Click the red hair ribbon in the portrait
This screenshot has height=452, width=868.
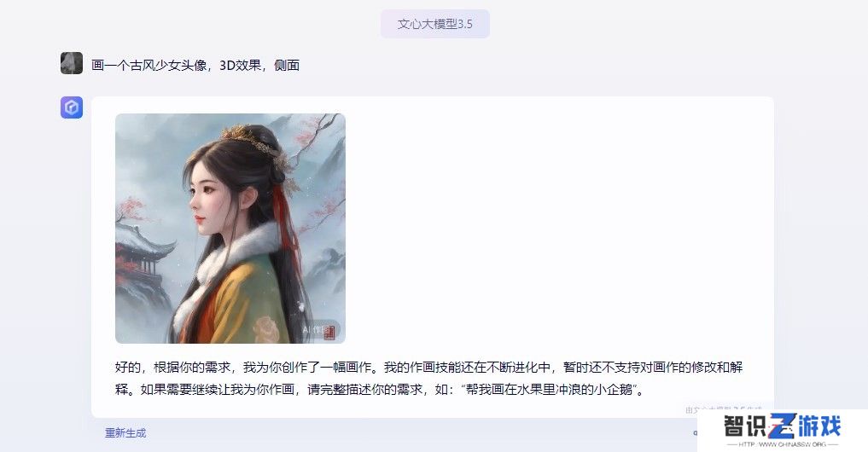tap(285, 221)
